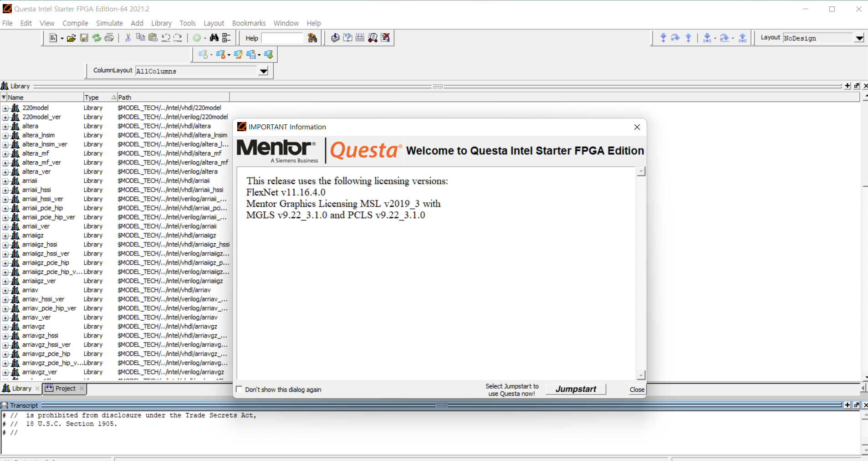Expand the arriaiigz_ver library node
This screenshot has width=868, height=461.
point(5,282)
